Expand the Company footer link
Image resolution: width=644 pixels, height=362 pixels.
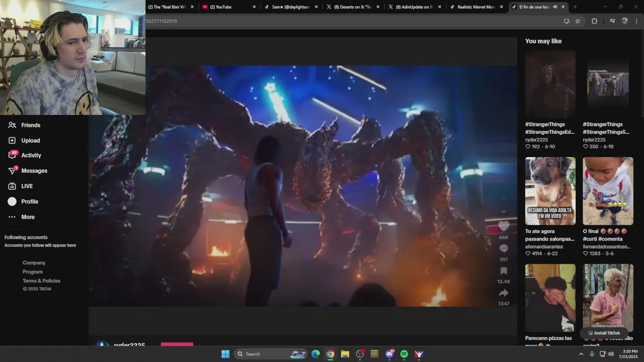34,262
